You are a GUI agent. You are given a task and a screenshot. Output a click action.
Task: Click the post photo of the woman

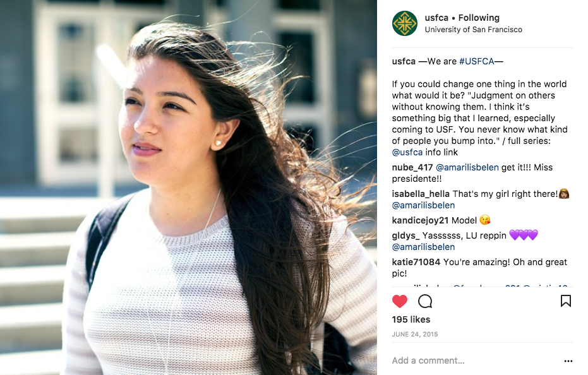click(x=188, y=187)
